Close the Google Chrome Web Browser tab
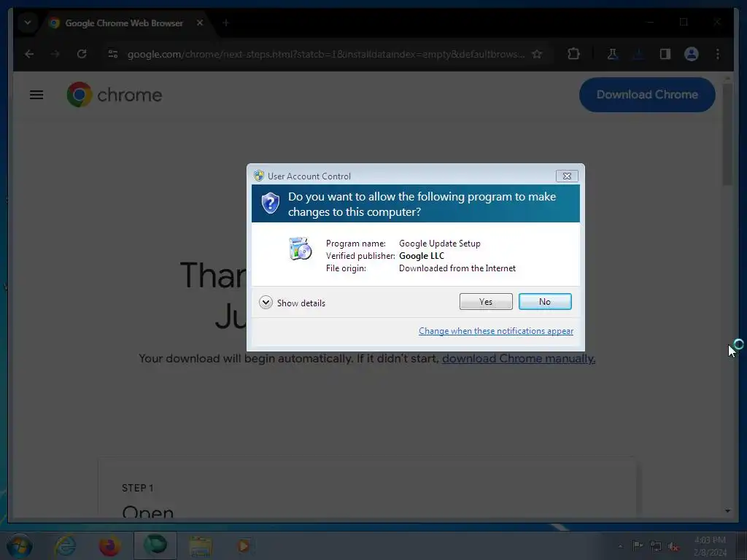Image resolution: width=747 pixels, height=560 pixels. (x=200, y=23)
